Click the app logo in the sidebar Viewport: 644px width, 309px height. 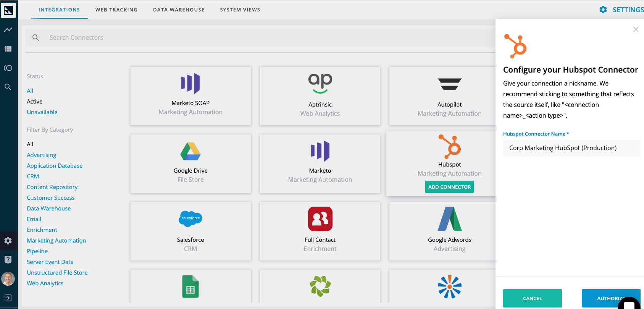tap(8, 10)
